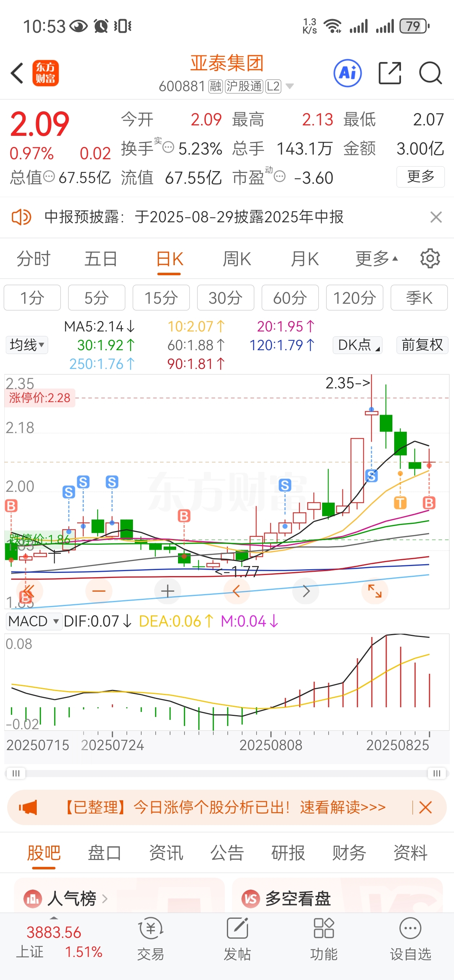Screen dimensions: 454x980
Task: Tap the share/export icon
Action: [390, 73]
